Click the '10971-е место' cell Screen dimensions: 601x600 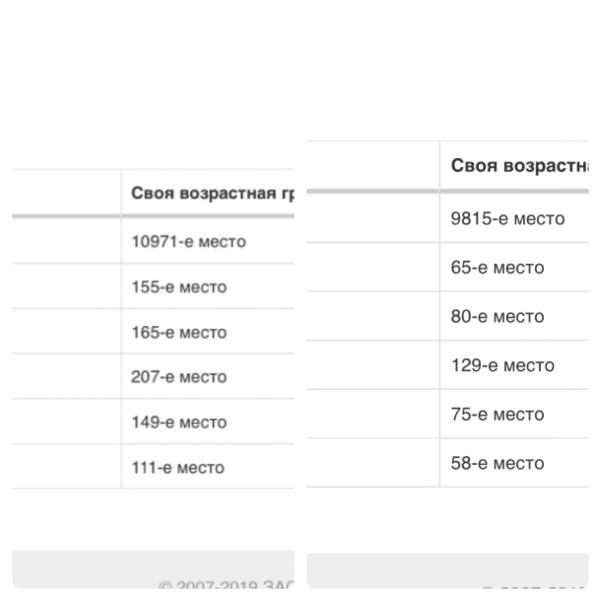pyautogui.click(x=208, y=241)
